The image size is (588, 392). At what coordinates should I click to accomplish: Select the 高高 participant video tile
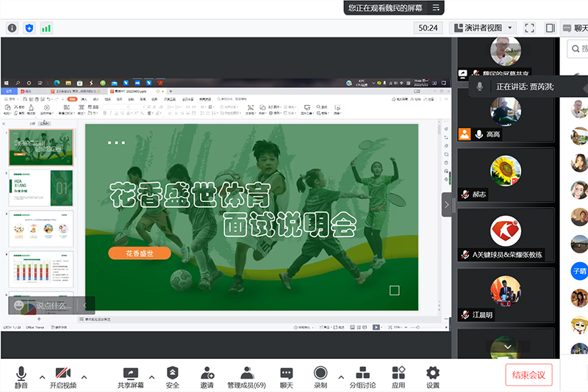coord(506,115)
